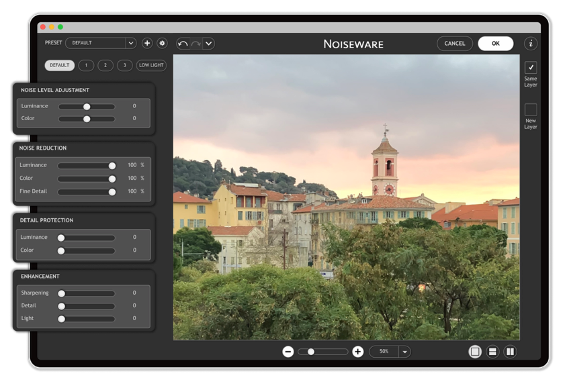567x392 pixels.
Task: Click the ENHANCEMENT panel heading
Action: [x=40, y=277]
